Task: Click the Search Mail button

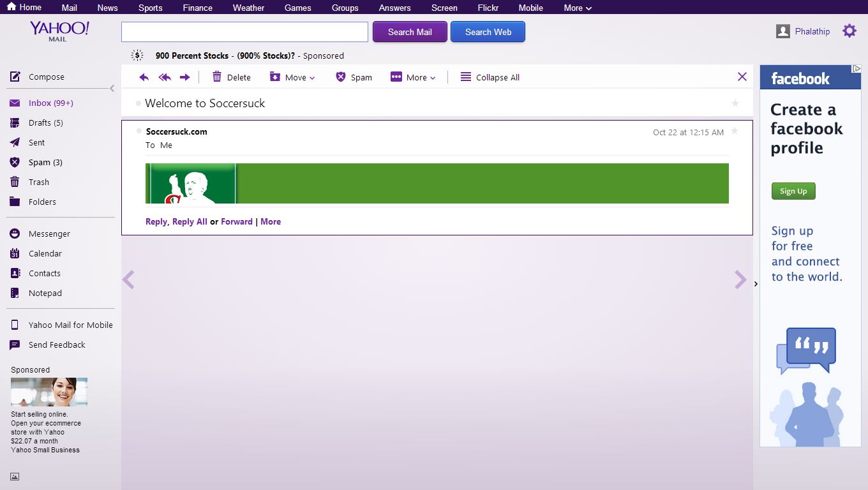Action: (410, 32)
